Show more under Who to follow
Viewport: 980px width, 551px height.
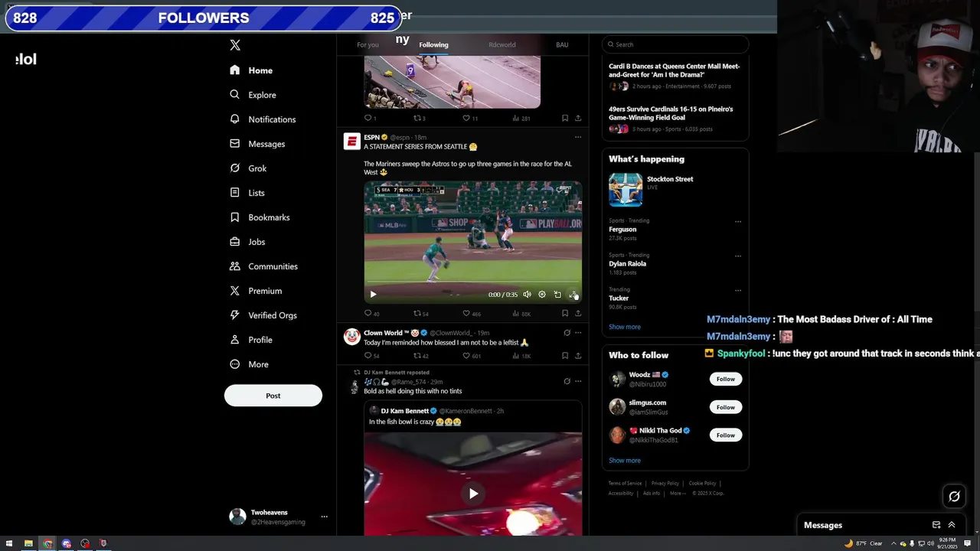(x=625, y=461)
